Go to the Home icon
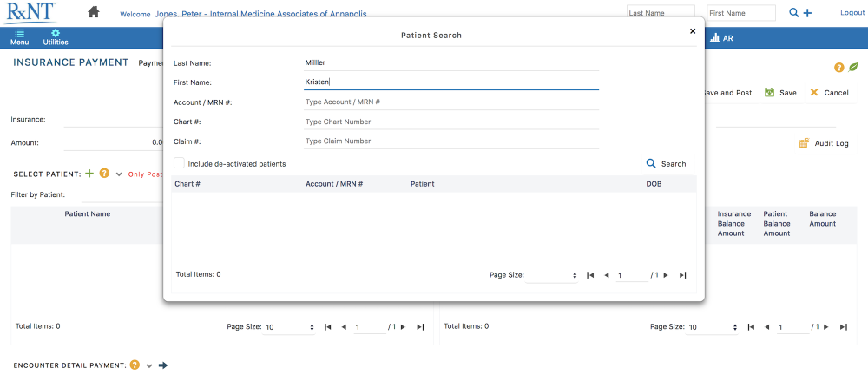The height and width of the screenshot is (381, 868). (x=94, y=11)
